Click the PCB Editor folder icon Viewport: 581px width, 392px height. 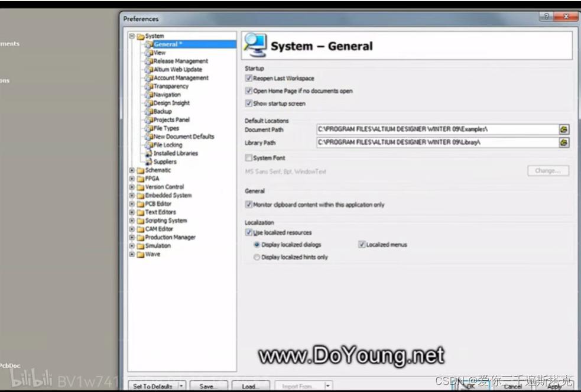coord(141,204)
